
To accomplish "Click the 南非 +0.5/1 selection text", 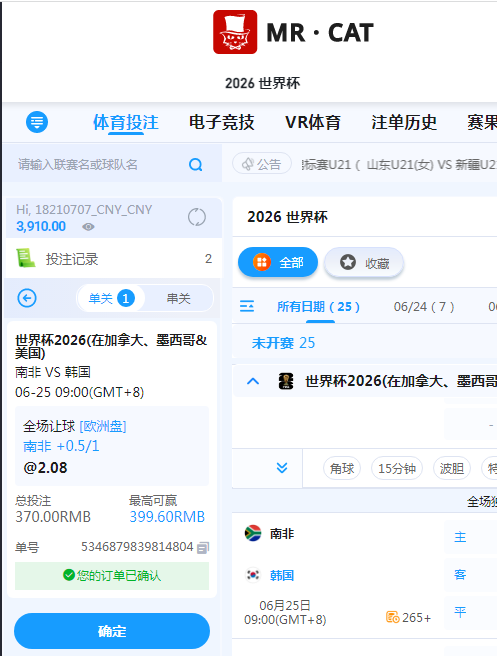I will (x=61, y=446).
